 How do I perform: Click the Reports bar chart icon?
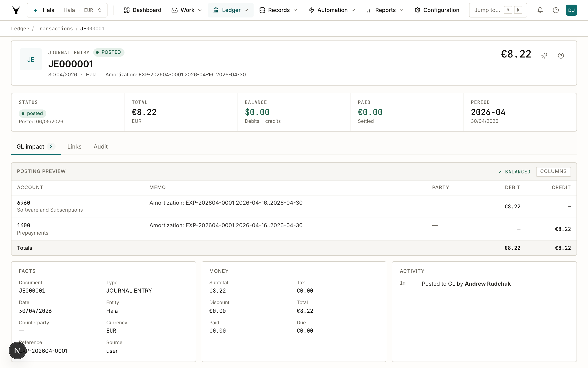[x=369, y=10]
